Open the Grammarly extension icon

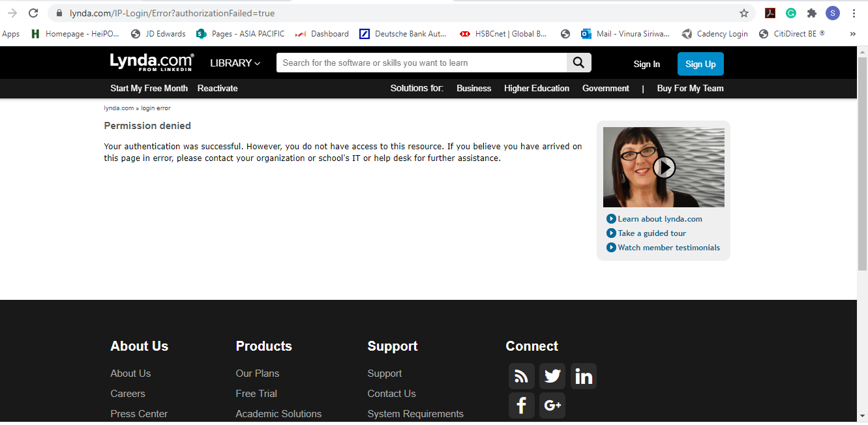[791, 13]
